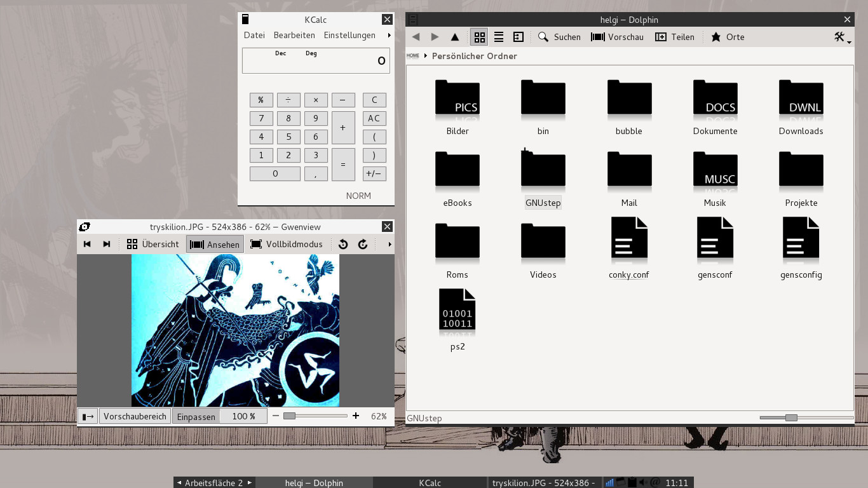This screenshot has width=868, height=488.
Task: Switch to previous workspace with taskbar arrow
Action: pos(179,483)
